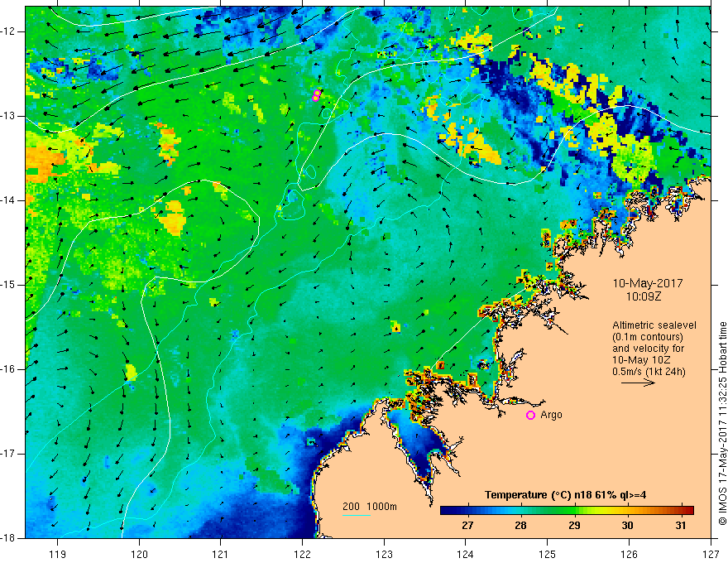Click the -12 latitude axis label
This screenshot has width=728, height=563.
click(x=8, y=31)
